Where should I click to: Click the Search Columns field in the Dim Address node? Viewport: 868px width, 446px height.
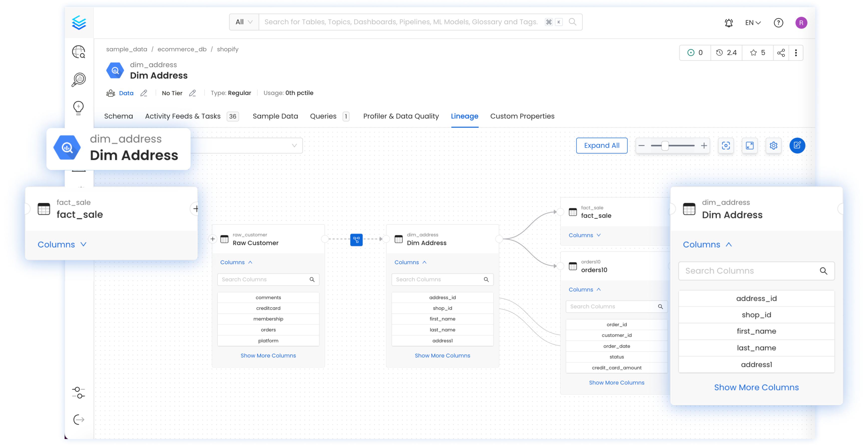tap(442, 279)
